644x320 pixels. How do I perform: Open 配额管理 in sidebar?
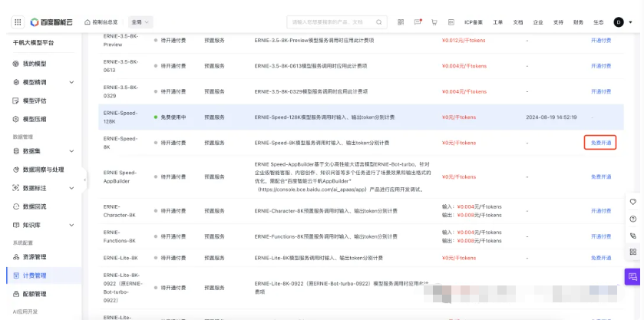tap(35, 294)
